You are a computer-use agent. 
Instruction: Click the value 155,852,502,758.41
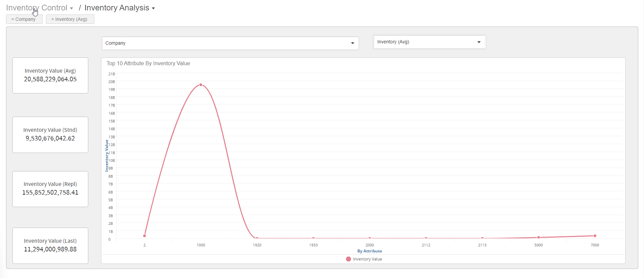(50, 193)
